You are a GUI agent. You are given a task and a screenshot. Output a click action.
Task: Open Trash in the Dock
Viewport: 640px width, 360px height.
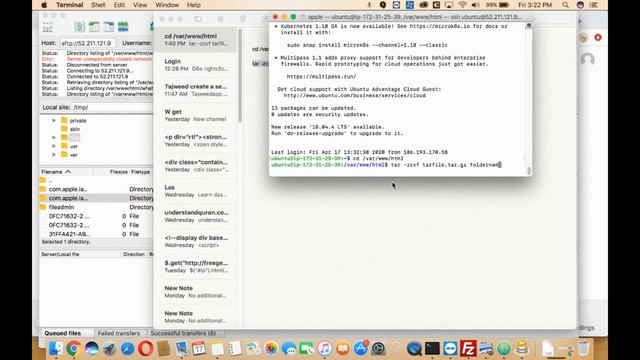[x=584, y=348]
